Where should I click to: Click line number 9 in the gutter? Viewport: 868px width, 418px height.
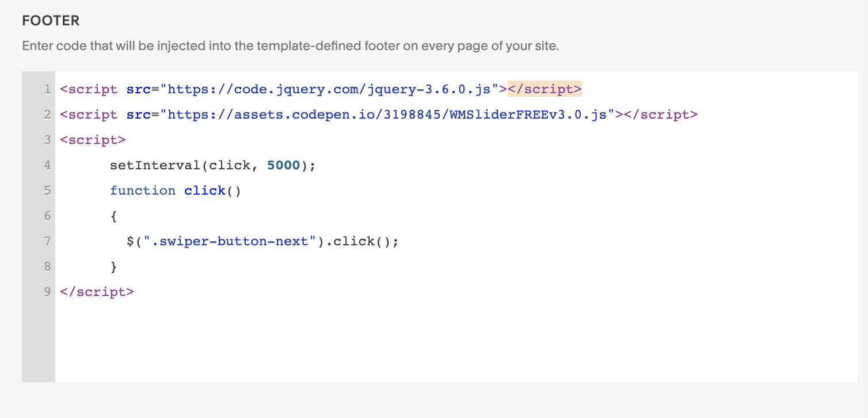[x=47, y=292]
